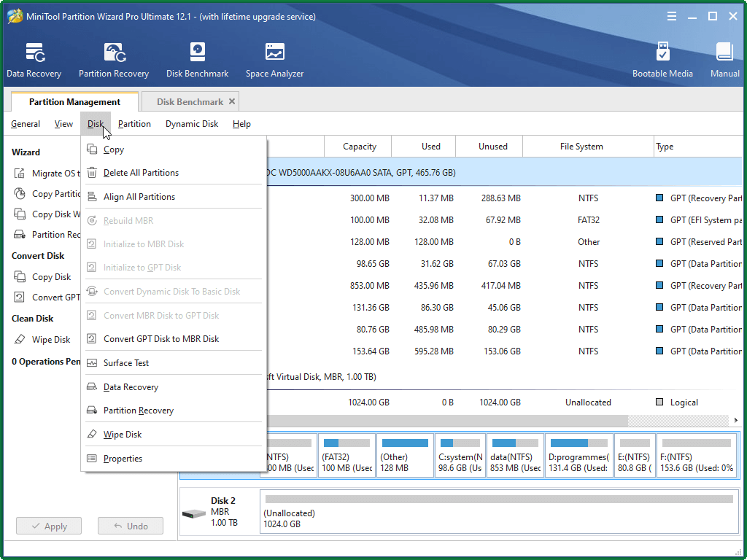Viewport: 747px width, 560px height.
Task: Open the Bootable Media builder
Action: pos(662,52)
